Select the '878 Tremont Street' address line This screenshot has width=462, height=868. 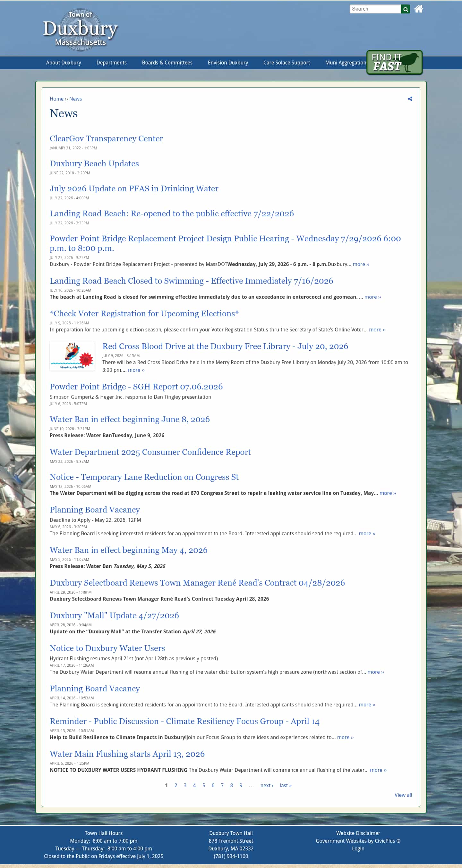pos(231,841)
